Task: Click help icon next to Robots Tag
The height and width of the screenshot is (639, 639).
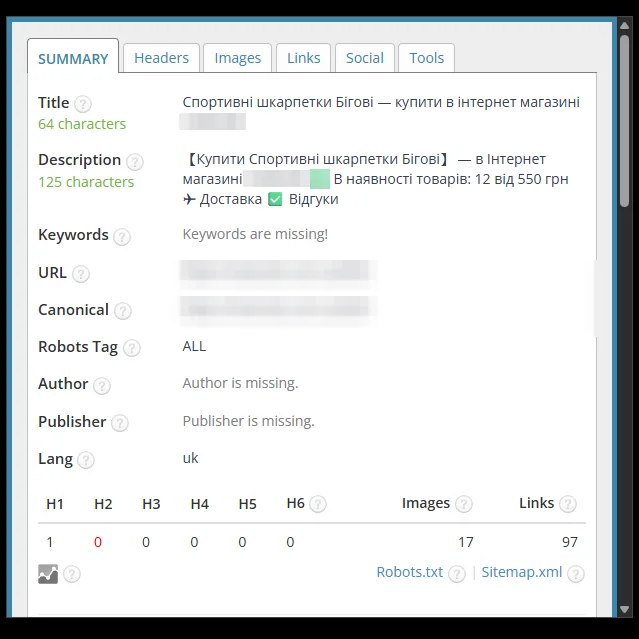Action: pyautogui.click(x=132, y=348)
